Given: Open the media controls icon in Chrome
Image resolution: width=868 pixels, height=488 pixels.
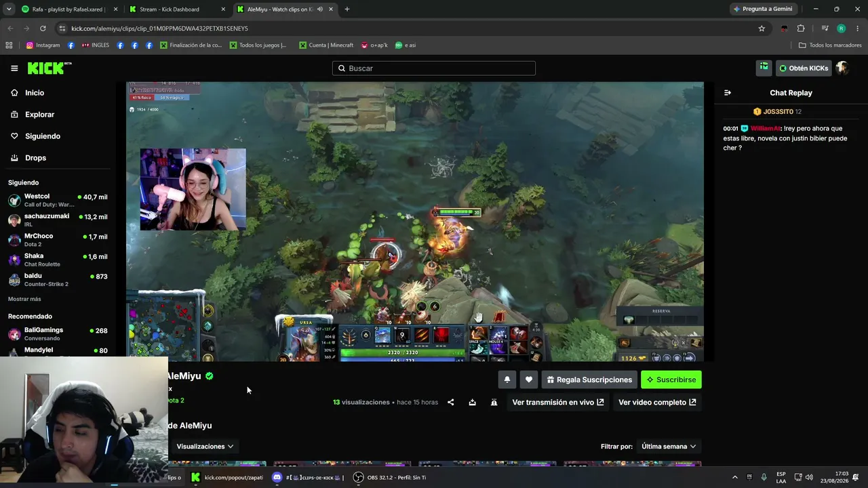Looking at the screenshot, I should 825,28.
